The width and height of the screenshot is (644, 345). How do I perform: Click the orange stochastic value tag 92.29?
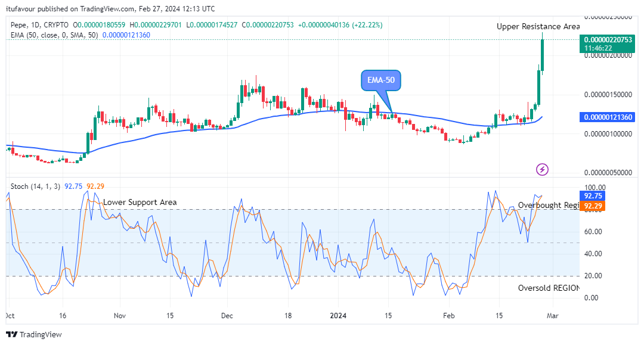click(x=592, y=206)
